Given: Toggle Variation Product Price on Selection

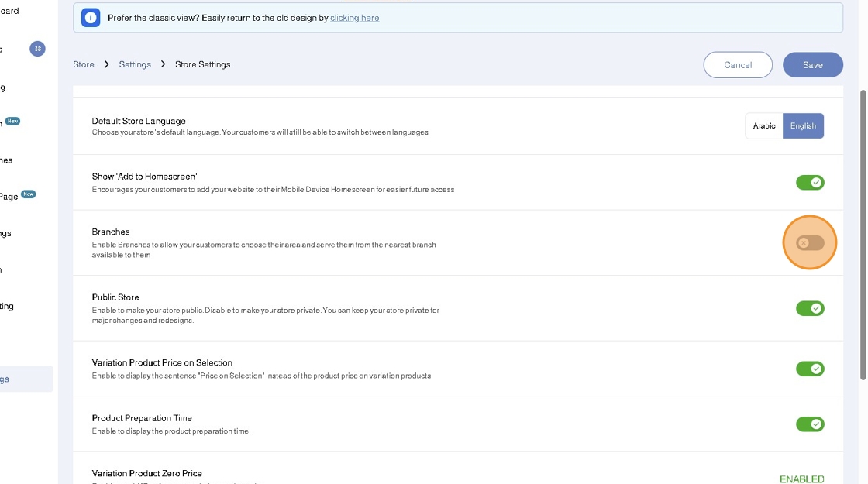Looking at the screenshot, I should 810,369.
